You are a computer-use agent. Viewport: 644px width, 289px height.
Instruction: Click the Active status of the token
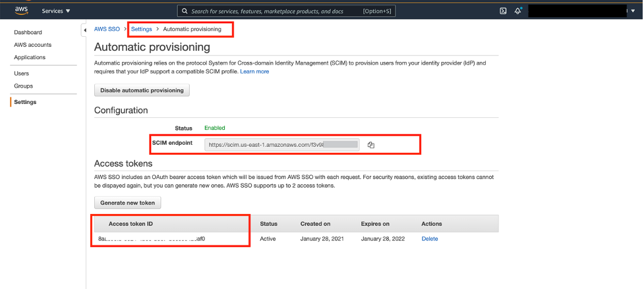tap(268, 238)
